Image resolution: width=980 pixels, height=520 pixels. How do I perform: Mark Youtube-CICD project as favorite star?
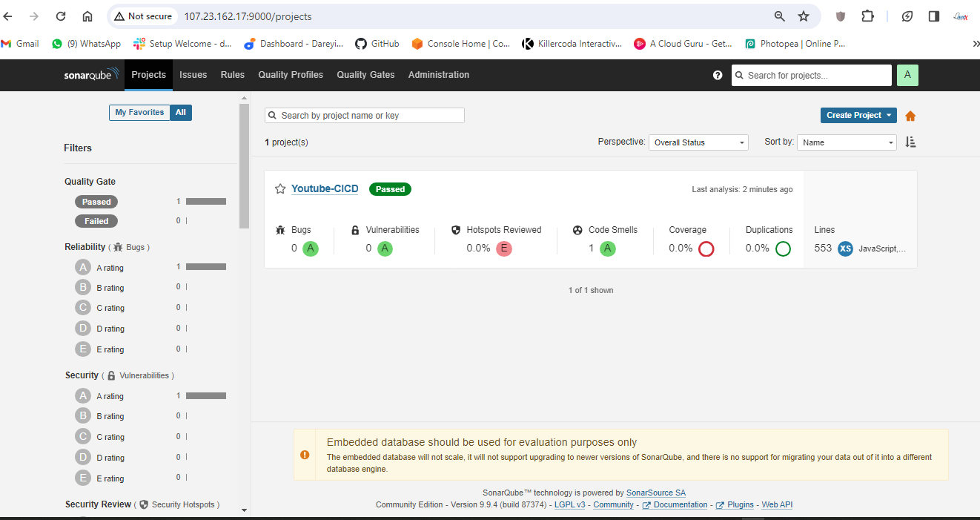(280, 189)
